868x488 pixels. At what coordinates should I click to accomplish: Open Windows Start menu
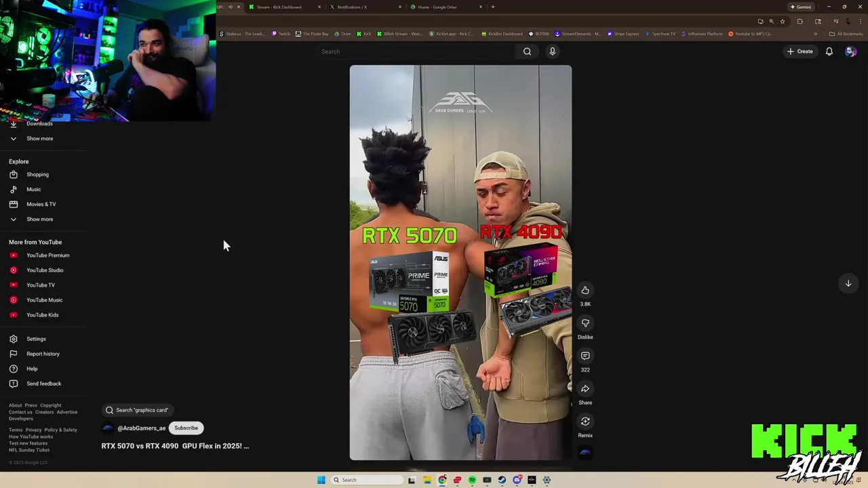tap(321, 480)
